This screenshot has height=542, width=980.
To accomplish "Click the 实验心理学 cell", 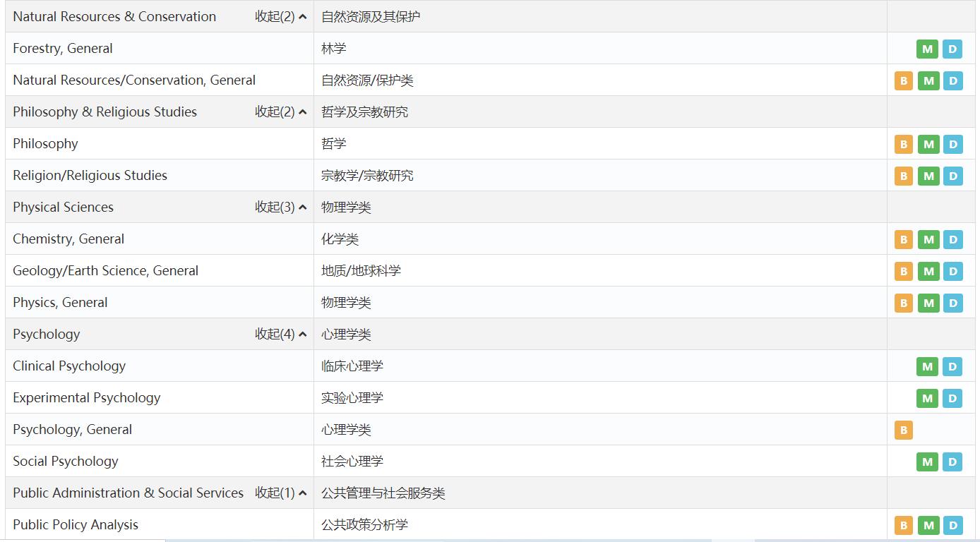I will click(600, 398).
